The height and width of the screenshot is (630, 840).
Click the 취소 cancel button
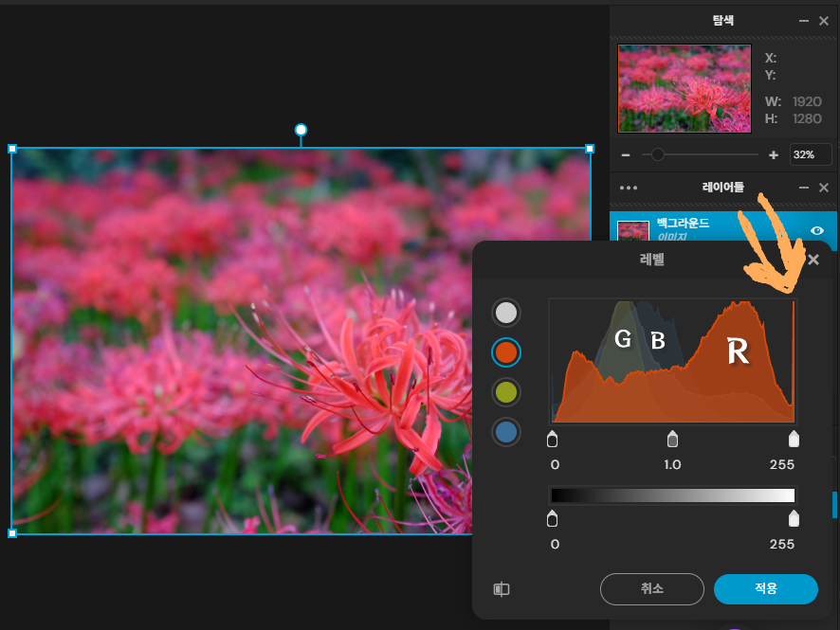pos(652,588)
